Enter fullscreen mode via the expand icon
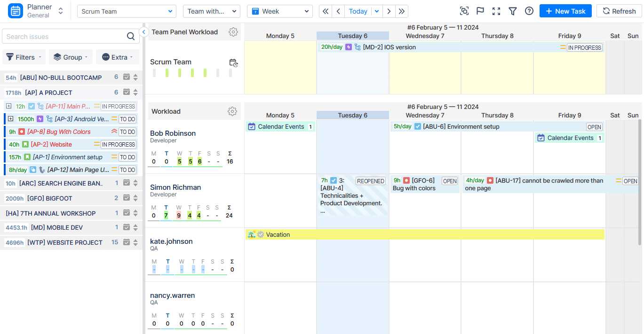The width and height of the screenshot is (644, 334). tap(496, 10)
